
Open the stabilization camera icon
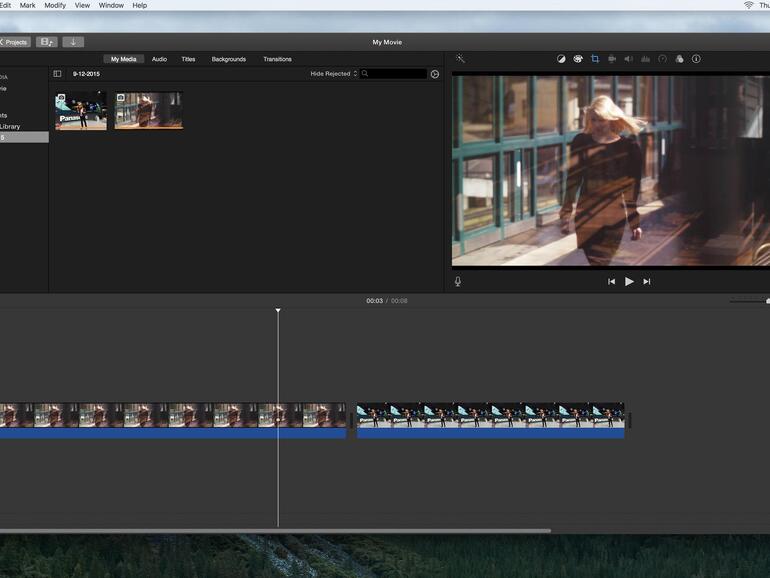(x=612, y=59)
